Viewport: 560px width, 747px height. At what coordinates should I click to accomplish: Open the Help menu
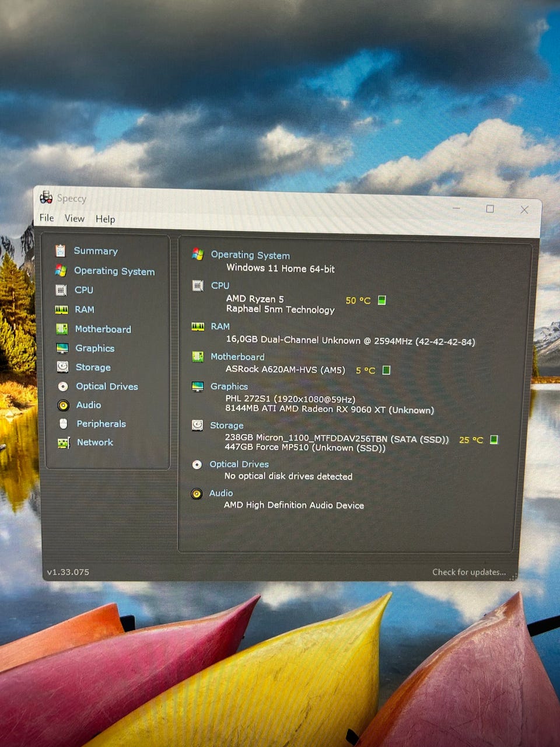[x=106, y=219]
